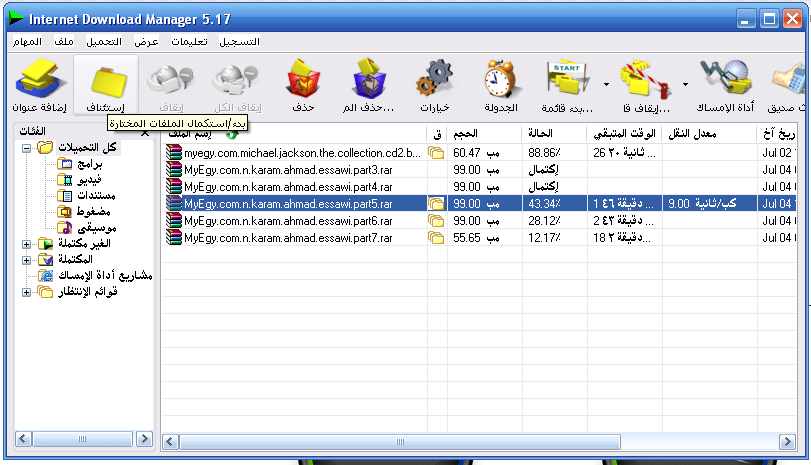Select essawi.part3.rar file row
Image resolution: width=811 pixels, height=465 pixels.
click(480, 170)
